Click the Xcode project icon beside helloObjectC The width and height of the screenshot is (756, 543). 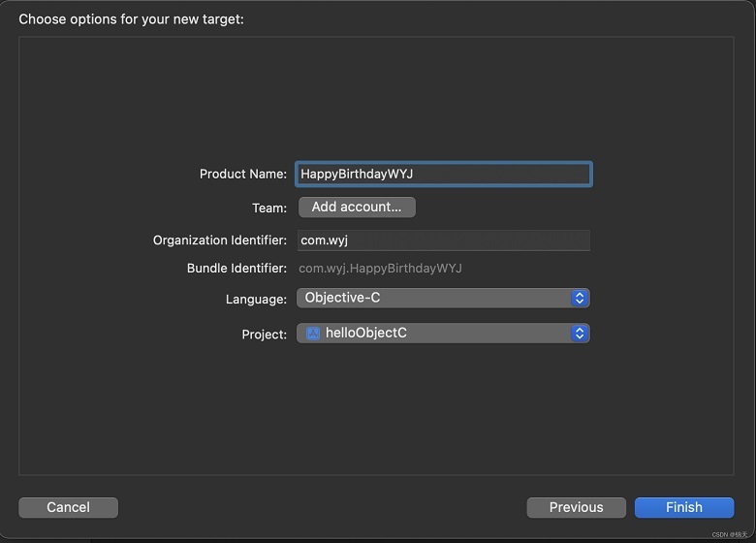click(313, 334)
